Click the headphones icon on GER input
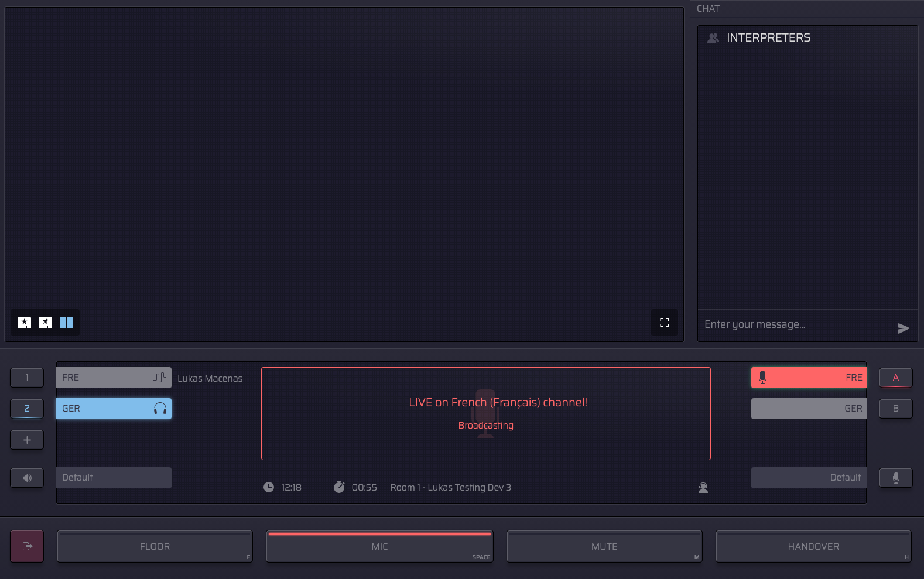Image resolution: width=924 pixels, height=579 pixels. click(160, 409)
